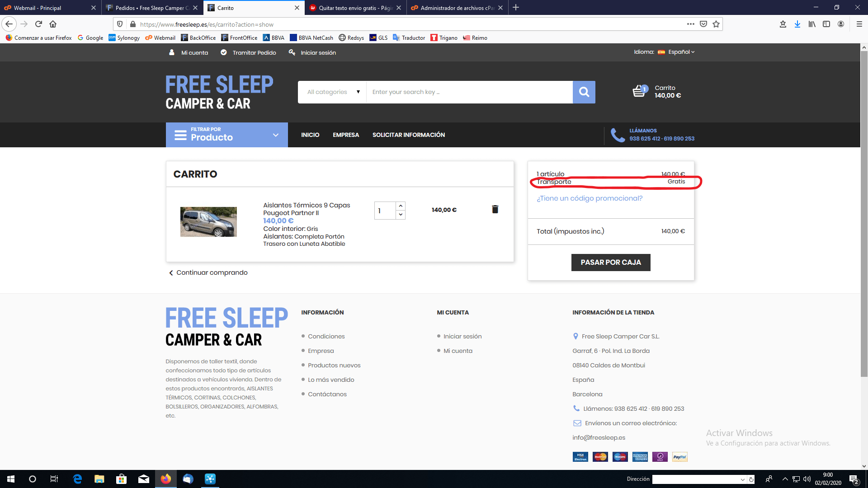Click Continuar comprando link

coord(208,272)
